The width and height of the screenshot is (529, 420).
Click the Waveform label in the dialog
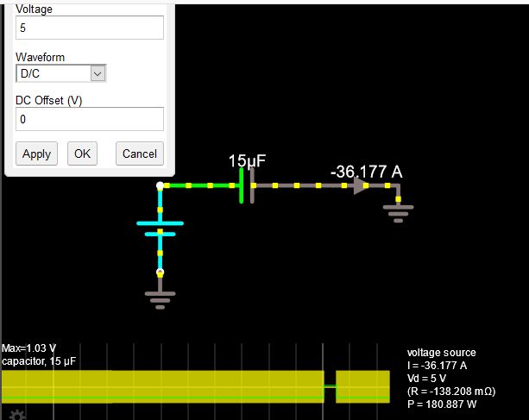41,57
